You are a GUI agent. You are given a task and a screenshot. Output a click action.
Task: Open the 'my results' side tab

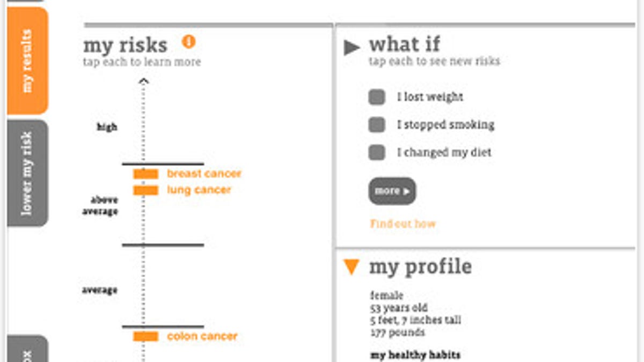click(x=27, y=61)
